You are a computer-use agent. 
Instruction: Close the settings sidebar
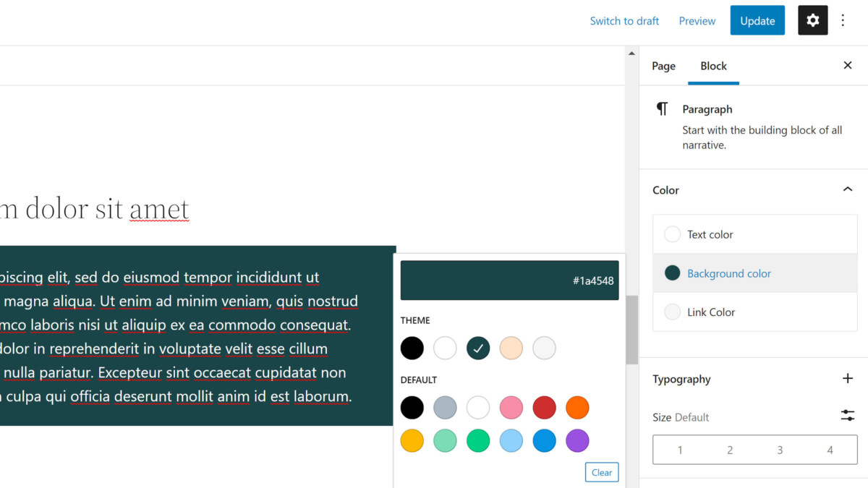coord(848,66)
